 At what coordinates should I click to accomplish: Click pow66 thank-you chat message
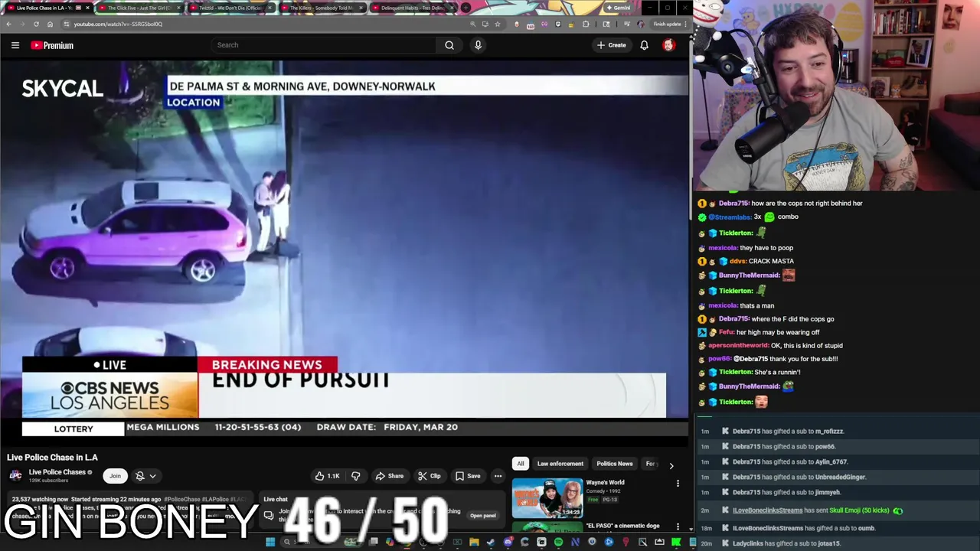pos(769,359)
